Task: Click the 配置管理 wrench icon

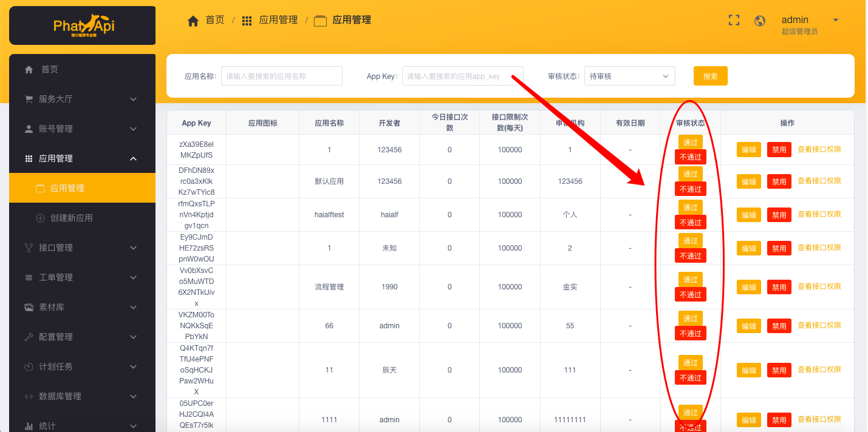Action: (29, 337)
